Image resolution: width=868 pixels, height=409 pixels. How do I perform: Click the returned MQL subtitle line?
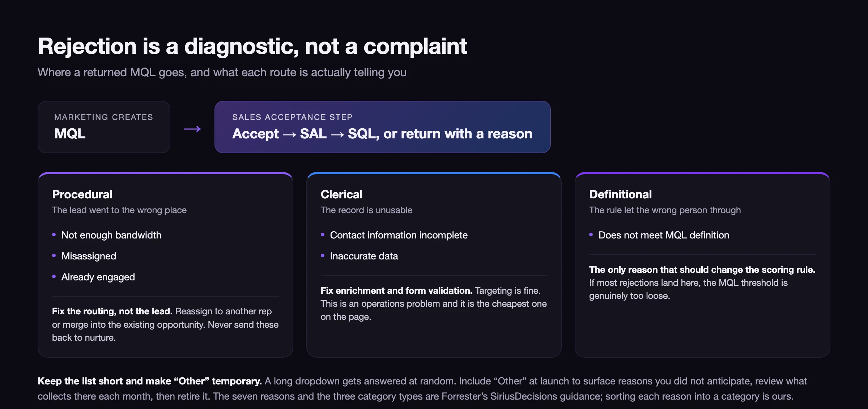click(222, 72)
